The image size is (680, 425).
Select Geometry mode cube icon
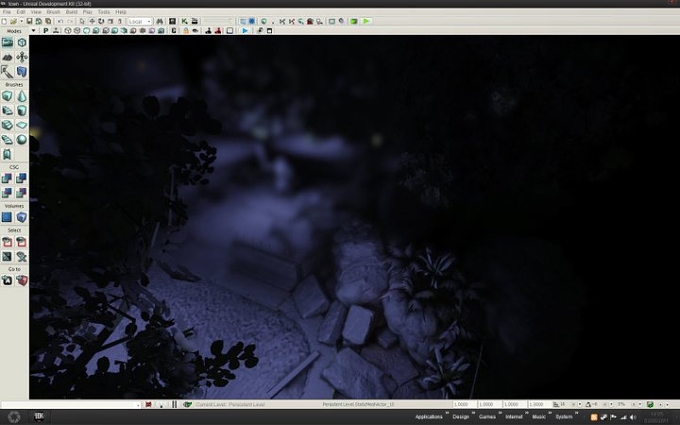[x=22, y=42]
